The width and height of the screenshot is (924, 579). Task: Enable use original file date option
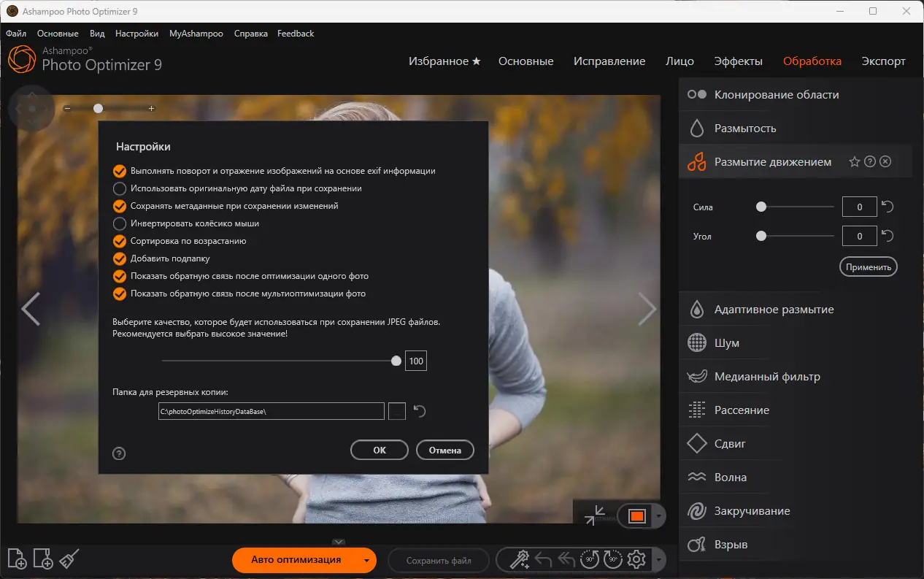[x=120, y=188]
